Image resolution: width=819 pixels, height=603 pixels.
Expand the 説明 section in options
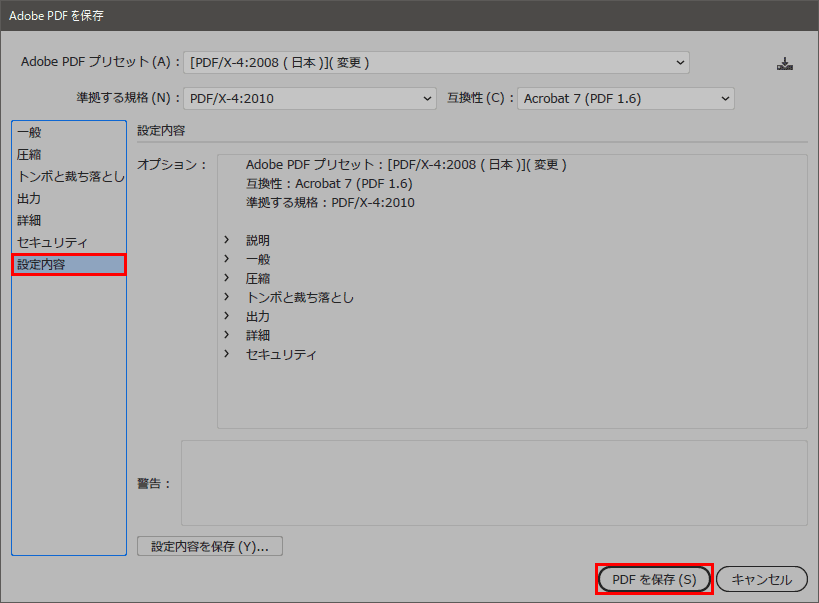point(227,240)
